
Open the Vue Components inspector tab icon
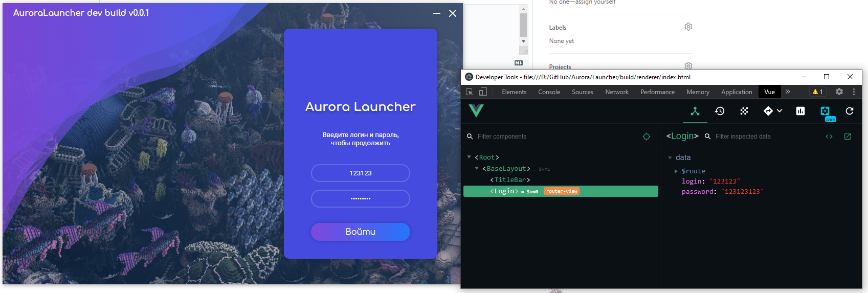[695, 111]
